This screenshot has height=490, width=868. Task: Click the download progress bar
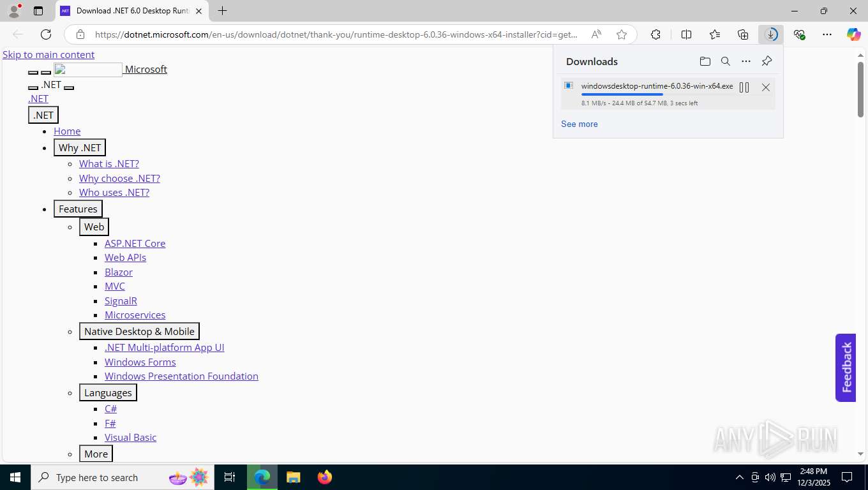tap(656, 94)
